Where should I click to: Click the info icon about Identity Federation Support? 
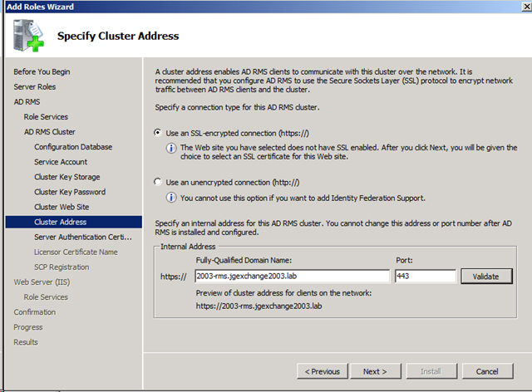click(x=171, y=198)
